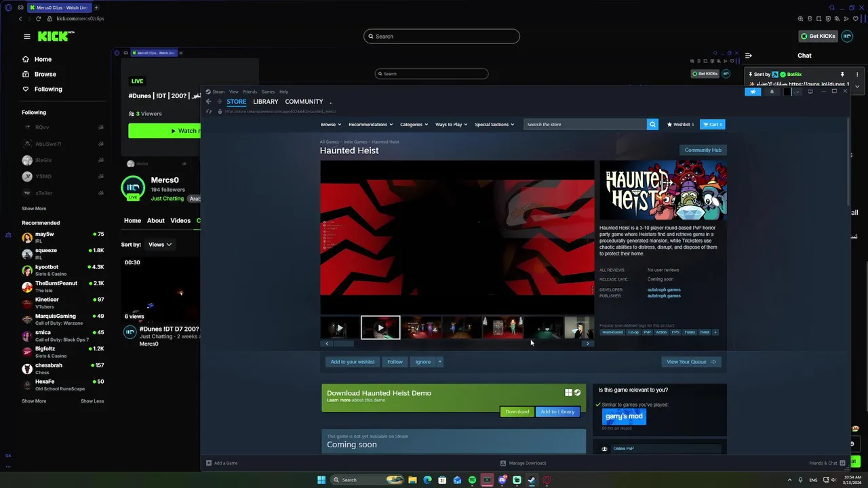868x488 pixels.
Task: Click the store search magnifier button
Action: tap(652, 125)
